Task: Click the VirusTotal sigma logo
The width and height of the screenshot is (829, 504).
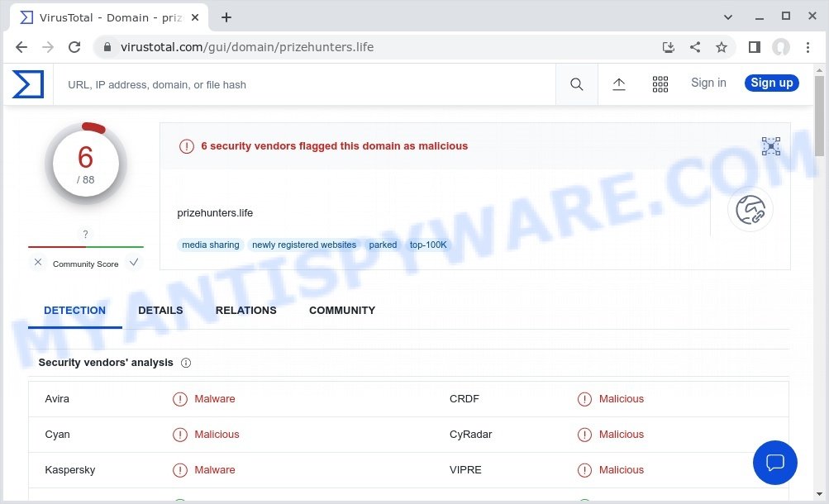Action: (x=28, y=84)
